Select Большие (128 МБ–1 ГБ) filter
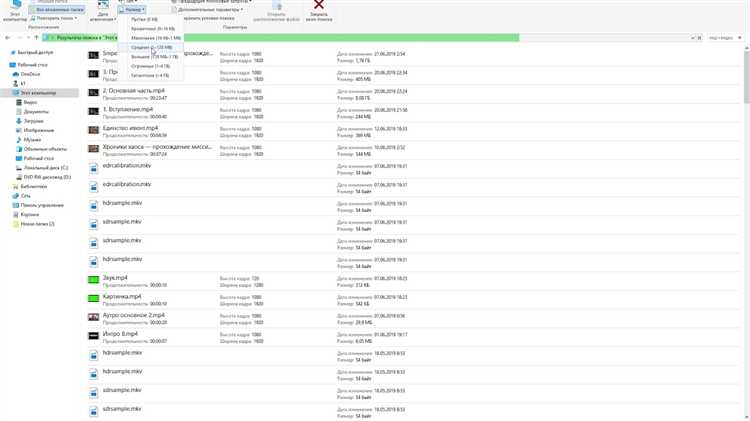 (x=151, y=56)
